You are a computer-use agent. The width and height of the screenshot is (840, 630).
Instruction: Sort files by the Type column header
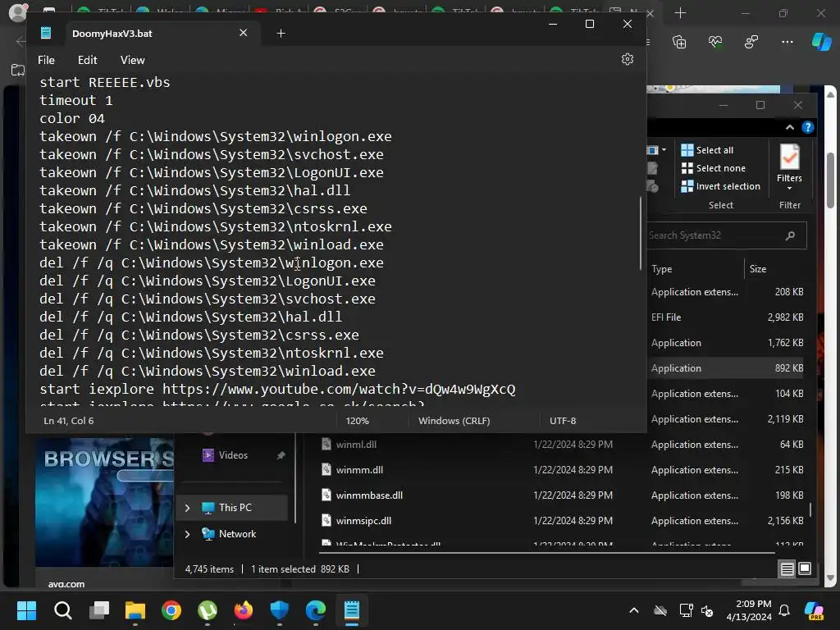[x=662, y=269]
